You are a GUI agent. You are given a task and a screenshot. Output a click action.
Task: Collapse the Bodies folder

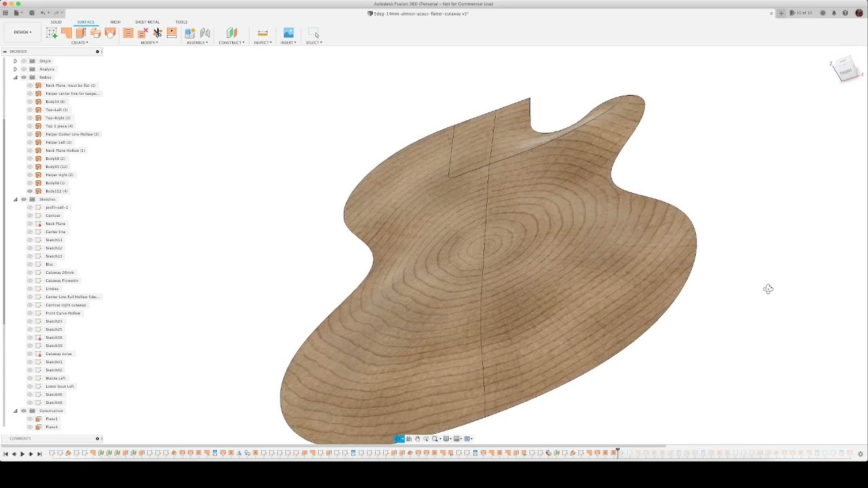coord(16,77)
